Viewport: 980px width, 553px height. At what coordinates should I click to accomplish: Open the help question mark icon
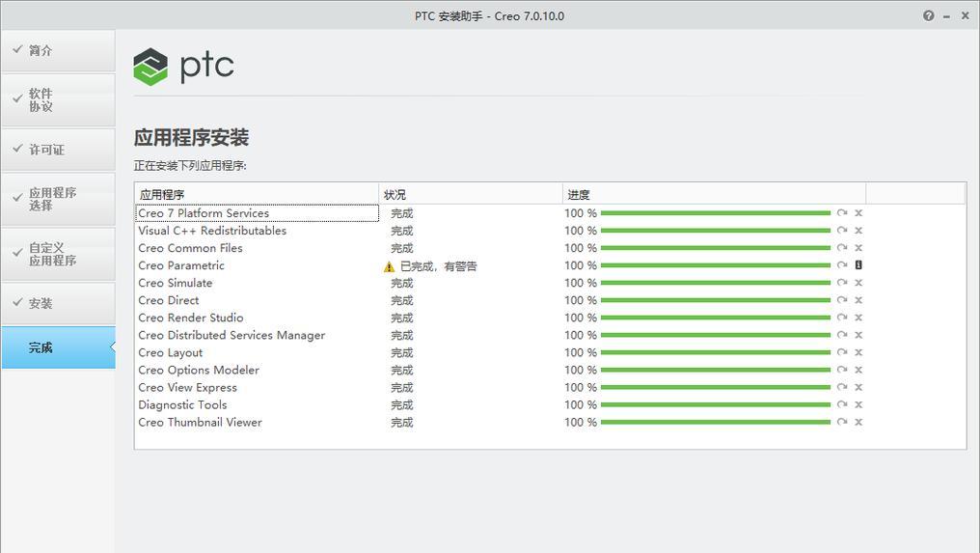(x=929, y=16)
